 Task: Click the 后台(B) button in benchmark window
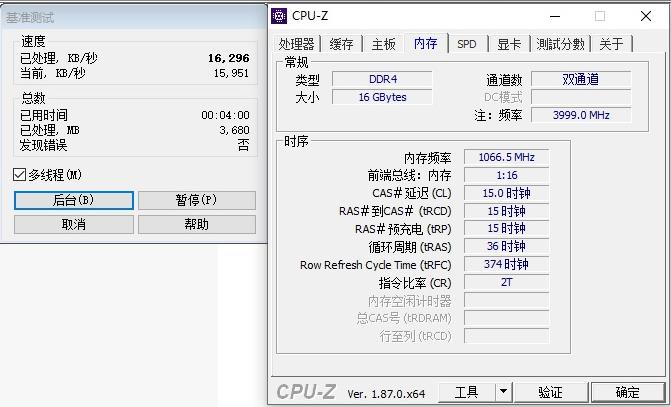74,200
